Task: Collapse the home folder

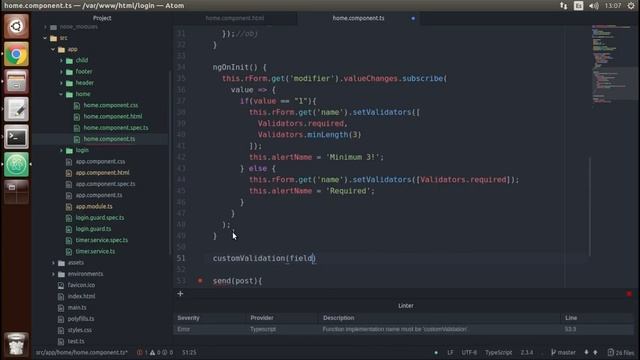Action: pos(62,94)
